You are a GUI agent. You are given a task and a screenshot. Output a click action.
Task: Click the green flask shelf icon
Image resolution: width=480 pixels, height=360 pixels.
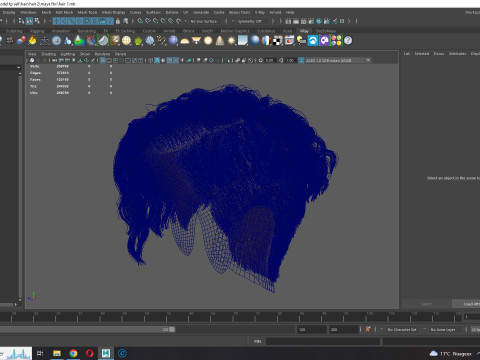[79, 41]
